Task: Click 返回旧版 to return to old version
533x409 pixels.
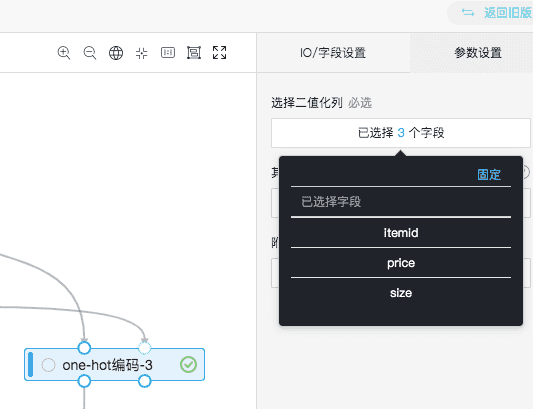Action: click(x=508, y=13)
